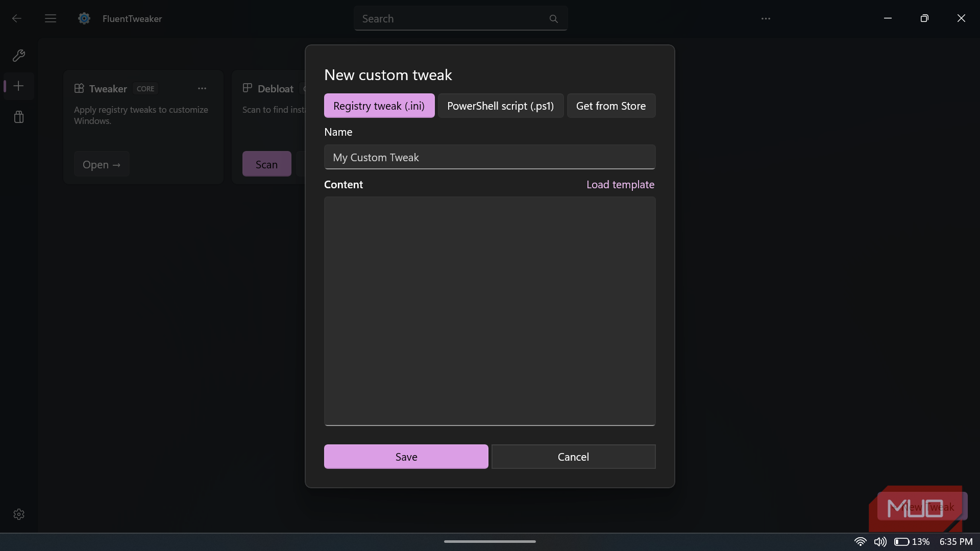Restore down the FluentTweaker window
This screenshot has width=980, height=551.
coord(924,18)
